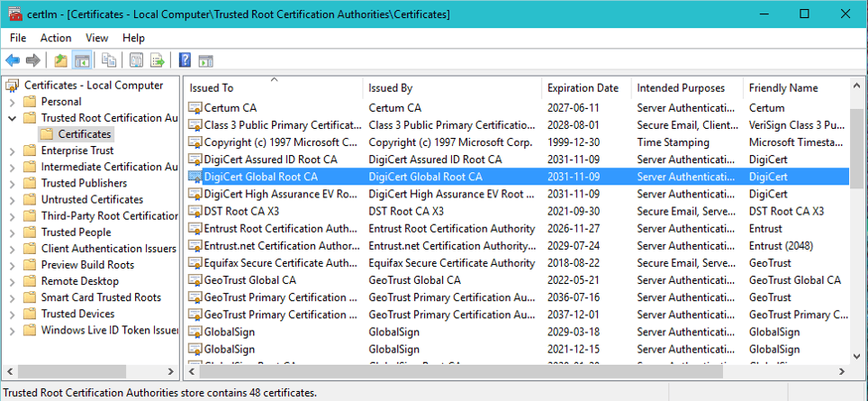
Task: Open the Action menu
Action: [x=56, y=38]
